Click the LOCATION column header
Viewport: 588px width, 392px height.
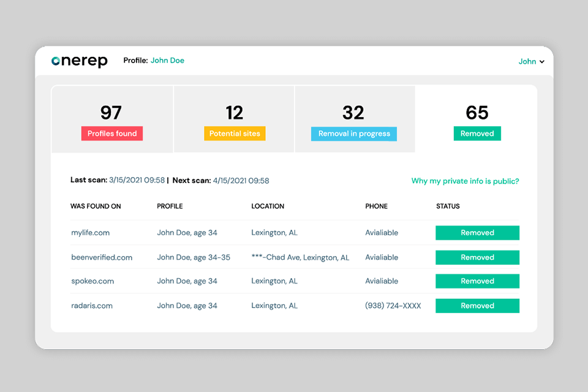[x=268, y=206]
